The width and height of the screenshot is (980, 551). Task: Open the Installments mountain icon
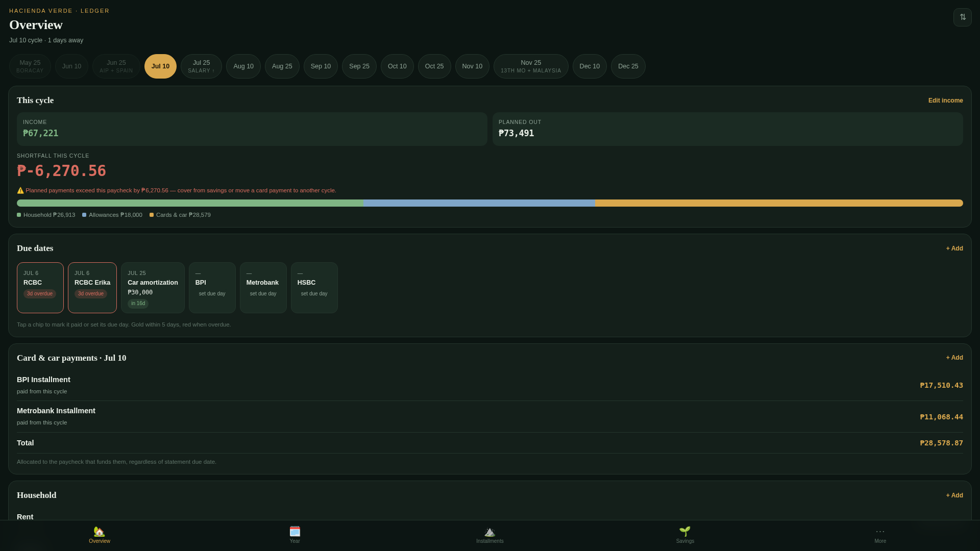click(x=490, y=531)
